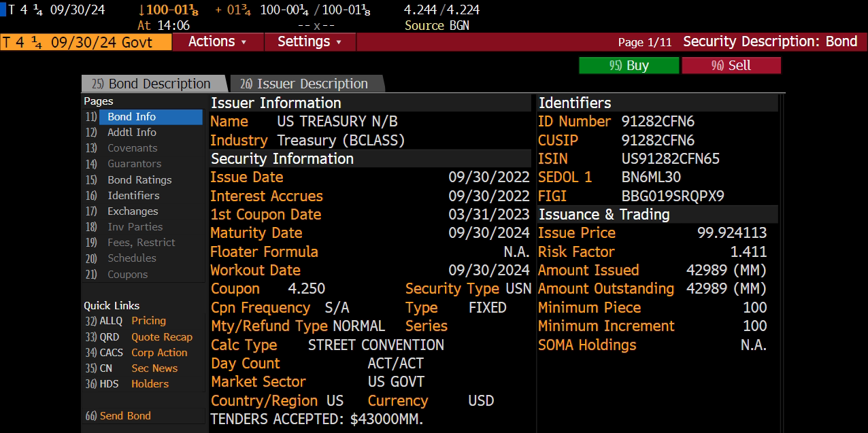Click the FIXED type value
Image resolution: width=868 pixels, height=433 pixels.
point(487,307)
